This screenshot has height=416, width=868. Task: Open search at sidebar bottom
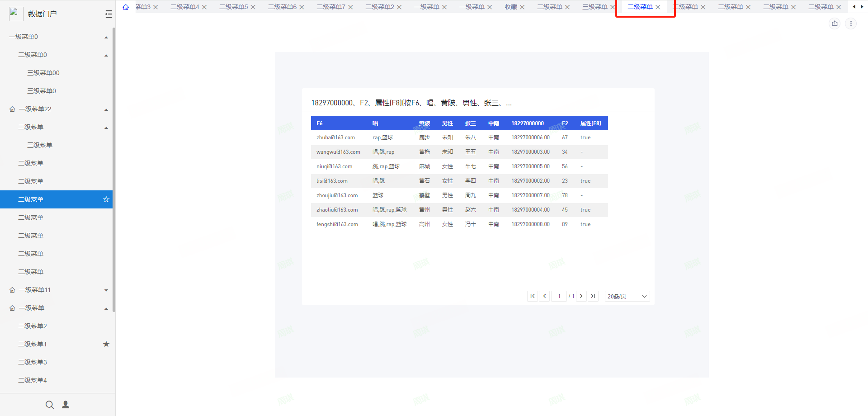point(50,405)
